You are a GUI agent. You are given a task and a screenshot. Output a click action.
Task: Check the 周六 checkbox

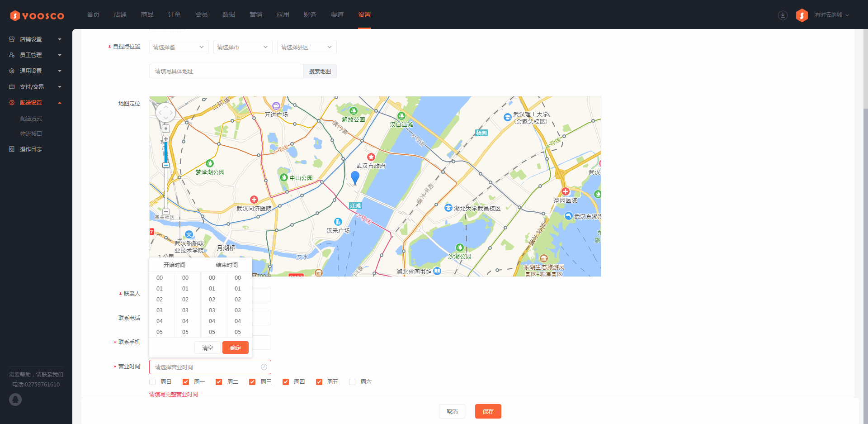[x=352, y=382]
